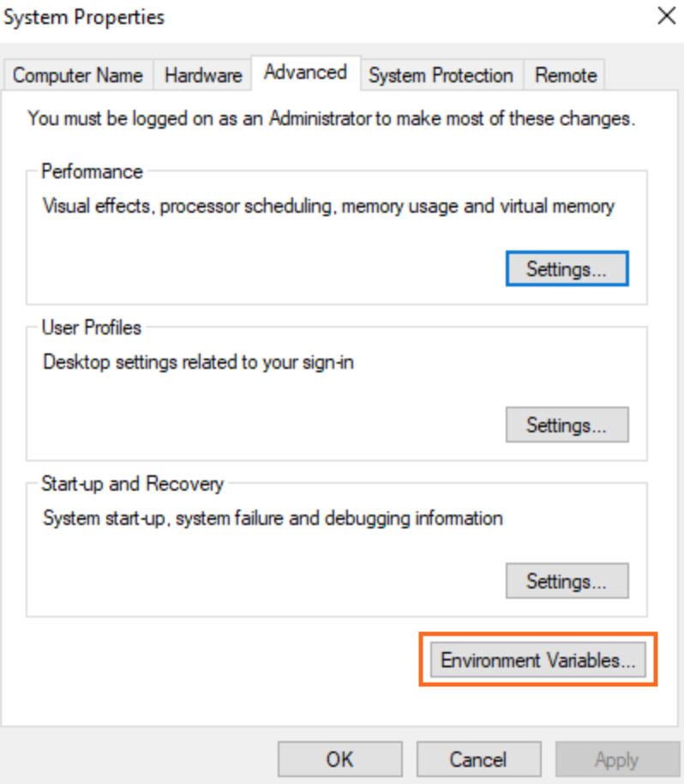This screenshot has width=684, height=784.
Task: Confirm changes with the OK button
Action: (x=340, y=759)
